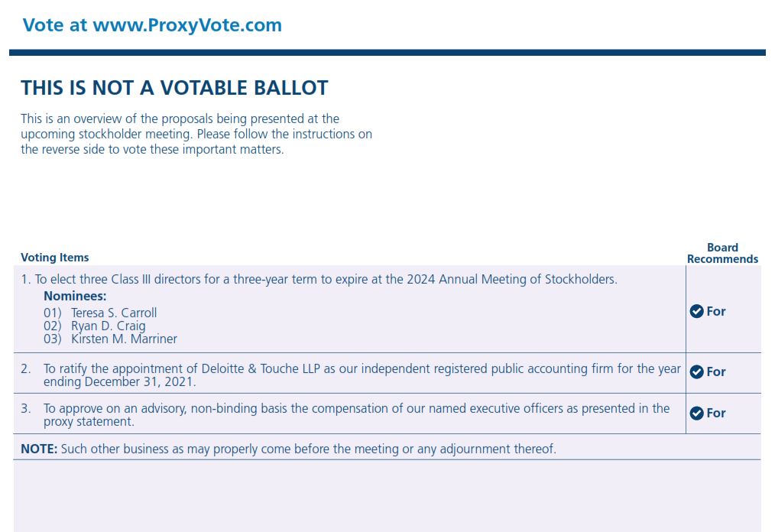Image resolution: width=775 pixels, height=532 pixels.
Task: Click the Class III directors election proposal text
Action: [x=319, y=280]
